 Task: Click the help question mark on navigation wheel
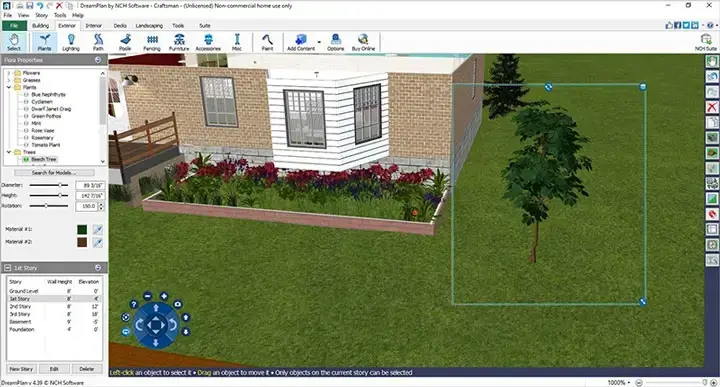[134, 304]
